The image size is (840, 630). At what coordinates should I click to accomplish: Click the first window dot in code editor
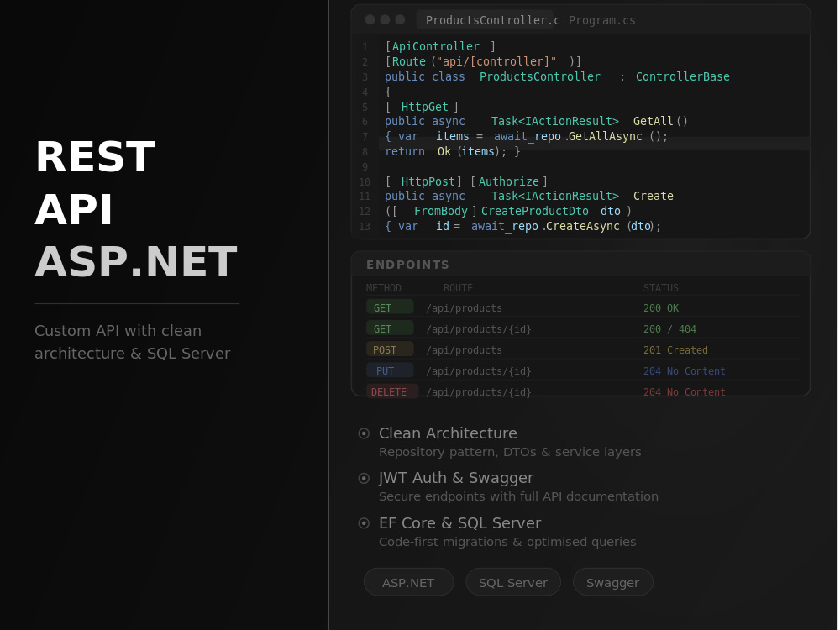tap(370, 20)
